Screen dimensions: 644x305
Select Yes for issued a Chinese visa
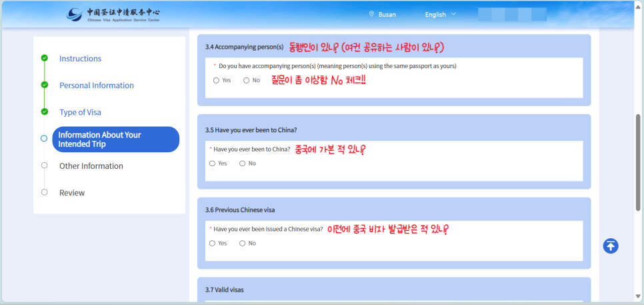click(x=213, y=244)
